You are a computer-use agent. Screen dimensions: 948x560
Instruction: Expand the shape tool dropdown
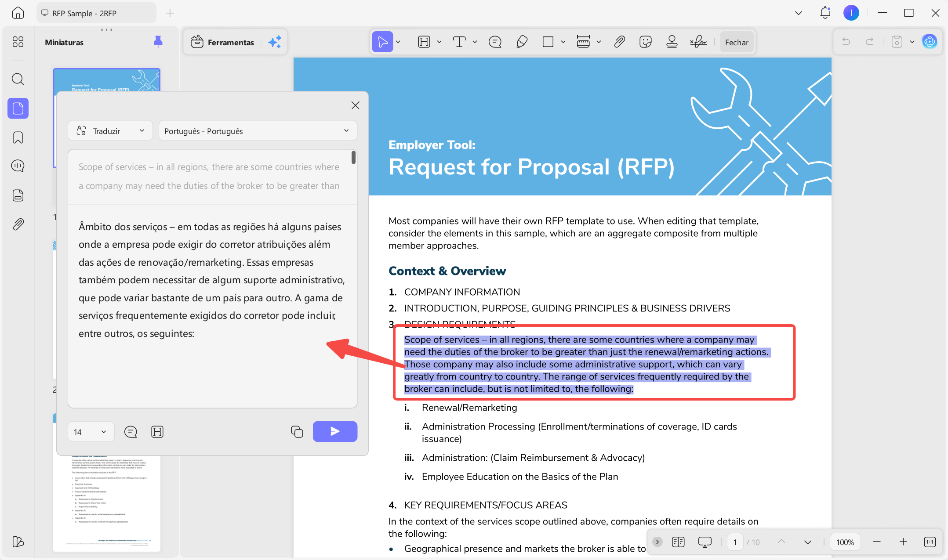click(x=563, y=42)
